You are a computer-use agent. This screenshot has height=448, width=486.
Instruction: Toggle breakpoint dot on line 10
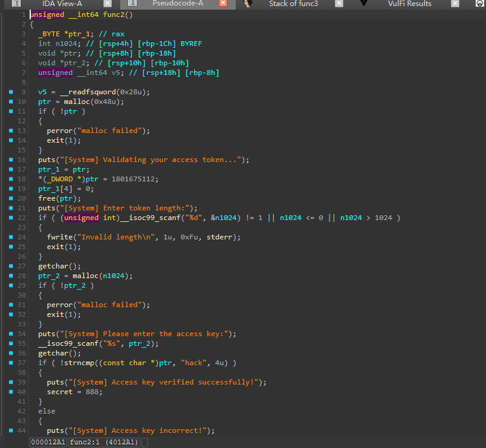[x=11, y=102]
